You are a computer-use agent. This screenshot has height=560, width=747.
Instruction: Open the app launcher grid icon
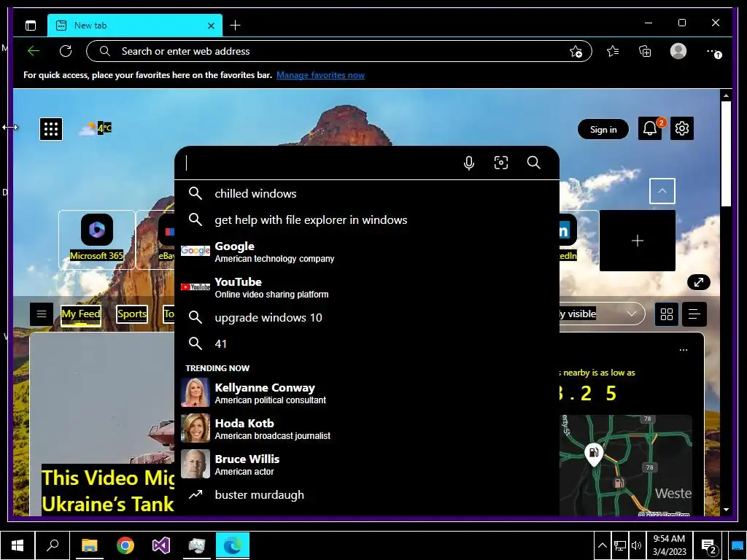(51, 128)
